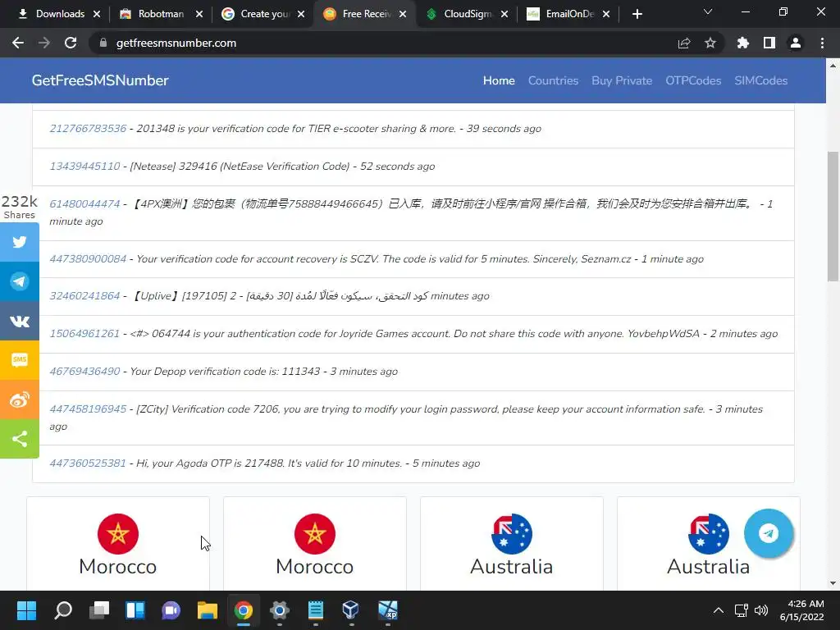Open a new browser tab
The height and width of the screenshot is (630, 840).
coord(637,14)
